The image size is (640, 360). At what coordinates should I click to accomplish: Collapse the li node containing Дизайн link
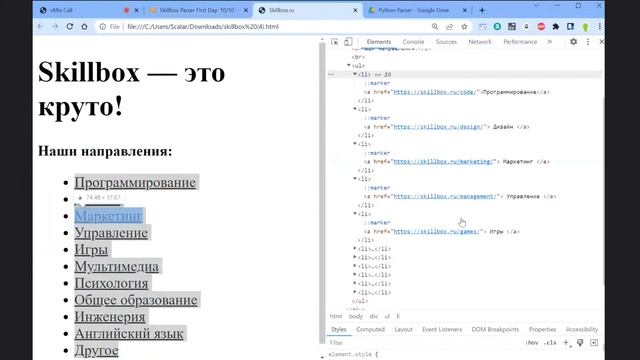pyautogui.click(x=355, y=109)
